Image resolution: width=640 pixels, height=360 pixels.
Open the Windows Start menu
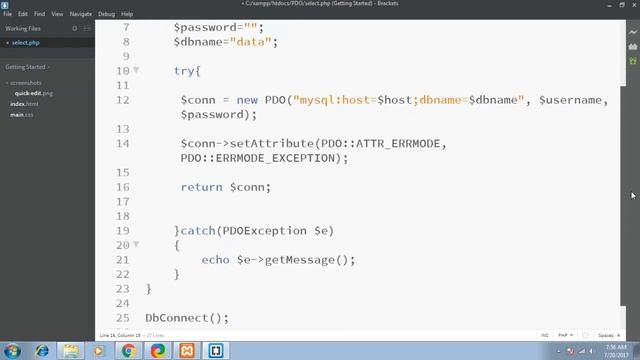(12, 351)
